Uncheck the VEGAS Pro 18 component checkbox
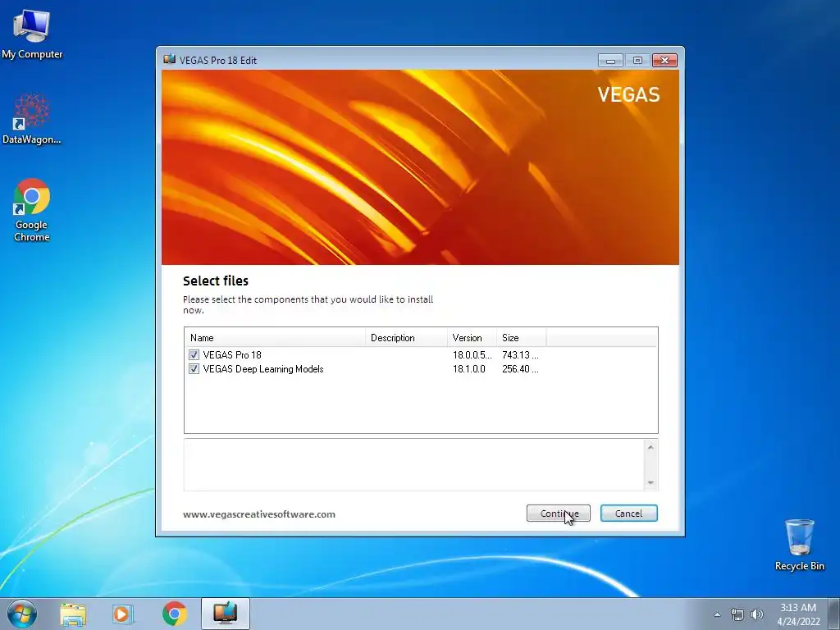Image resolution: width=840 pixels, height=630 pixels. [194, 354]
